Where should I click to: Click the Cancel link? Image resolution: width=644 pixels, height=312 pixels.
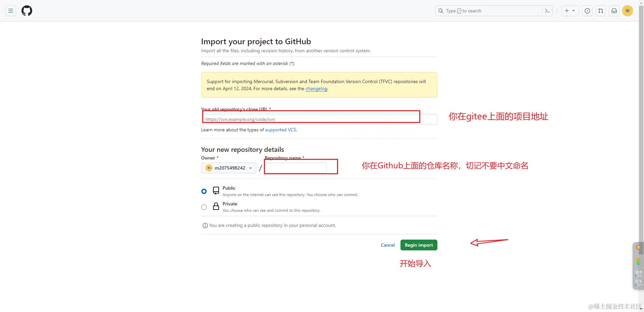[388, 245]
